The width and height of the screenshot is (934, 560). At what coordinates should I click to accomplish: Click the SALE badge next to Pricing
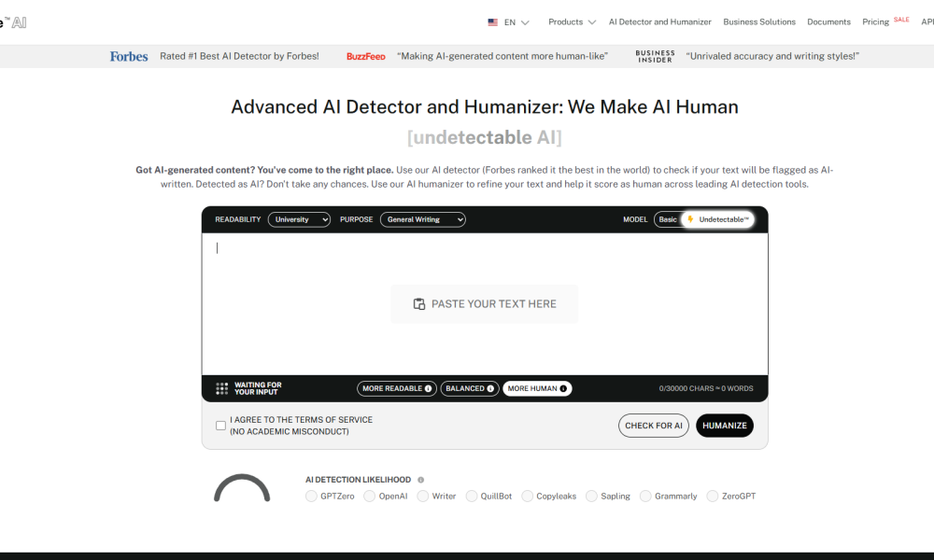(x=901, y=20)
